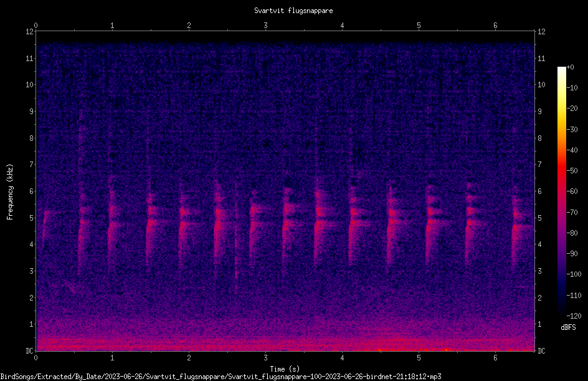Viewport: 588px width, 381px height.
Task: Click the 'Frequency (kHz)' axis label
Action: point(10,192)
